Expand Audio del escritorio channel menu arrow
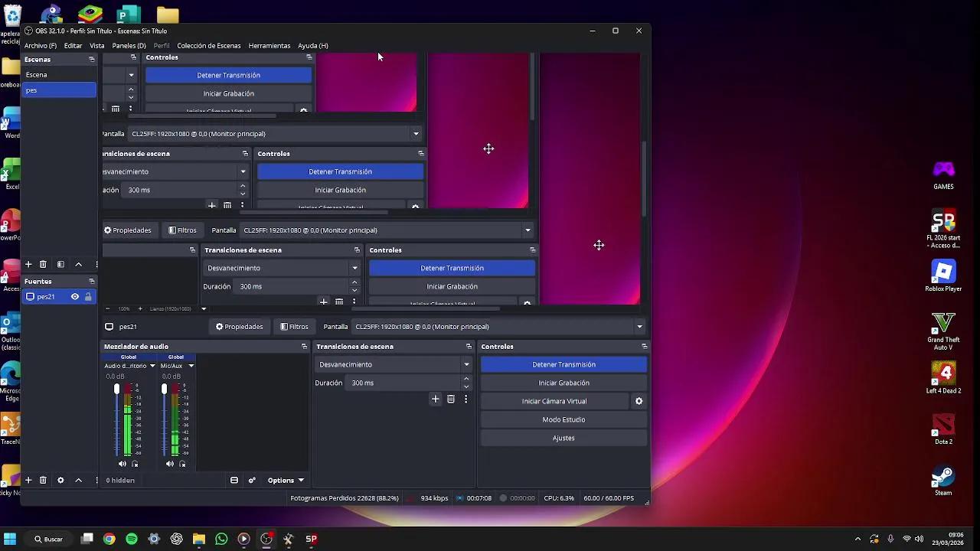Image resolution: width=980 pixels, height=551 pixels. [x=152, y=366]
